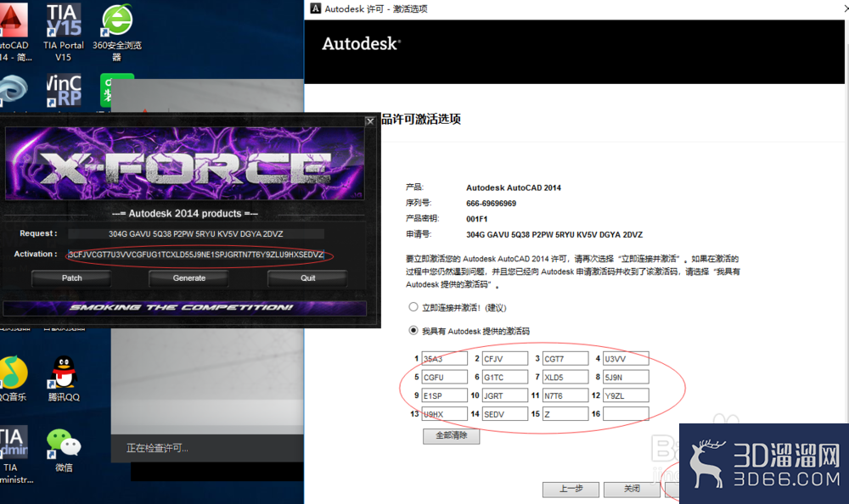This screenshot has height=504, width=849.
Task: Launch Tencent QQ from the desktop
Action: 64,378
